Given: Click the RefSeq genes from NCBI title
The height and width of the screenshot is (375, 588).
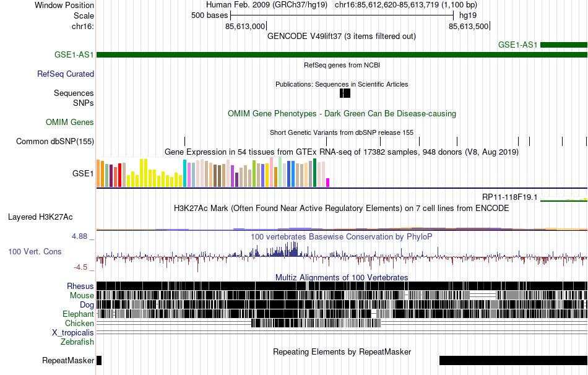Looking at the screenshot, I should (x=342, y=65).
